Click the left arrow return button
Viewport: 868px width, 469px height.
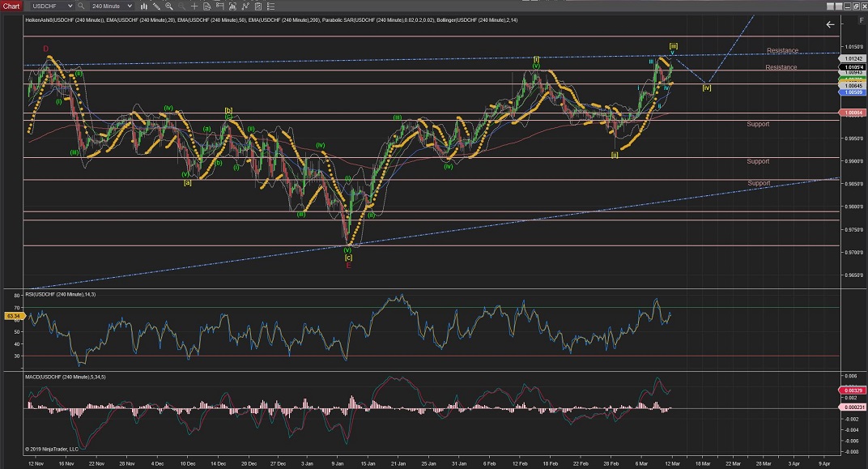(x=830, y=24)
